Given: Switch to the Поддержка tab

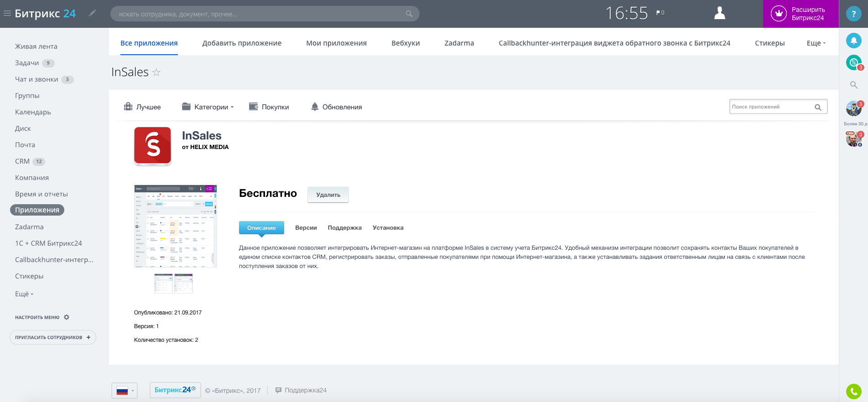Looking at the screenshot, I should tap(345, 227).
